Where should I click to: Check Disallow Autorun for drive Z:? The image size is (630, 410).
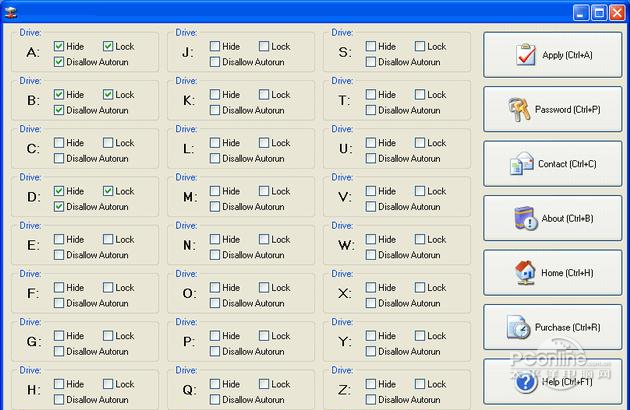[x=370, y=400]
